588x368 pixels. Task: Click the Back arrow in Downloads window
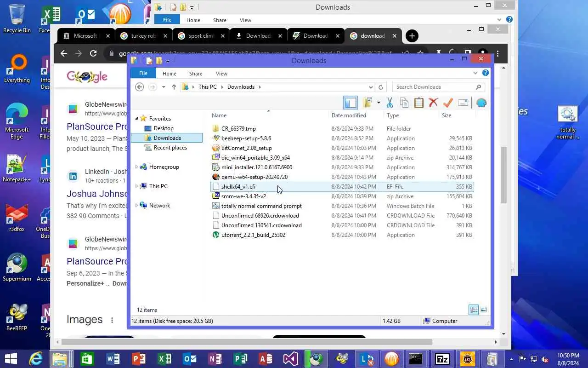[x=140, y=87]
